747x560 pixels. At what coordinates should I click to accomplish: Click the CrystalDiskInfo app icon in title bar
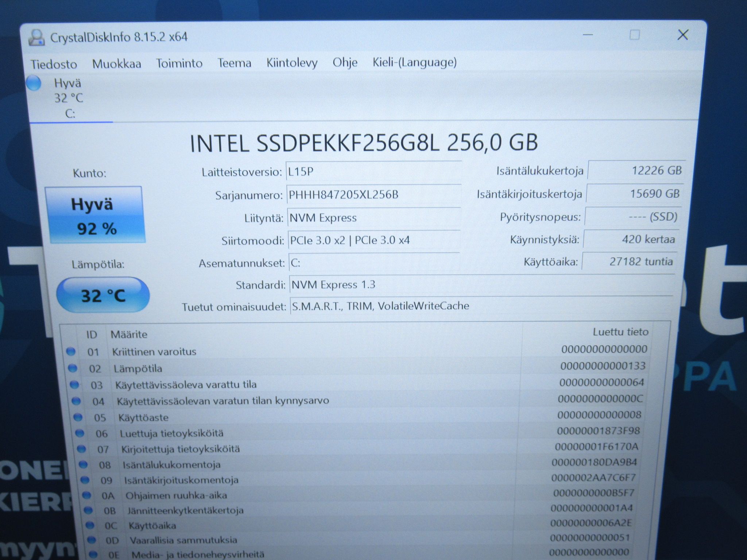coord(36,38)
